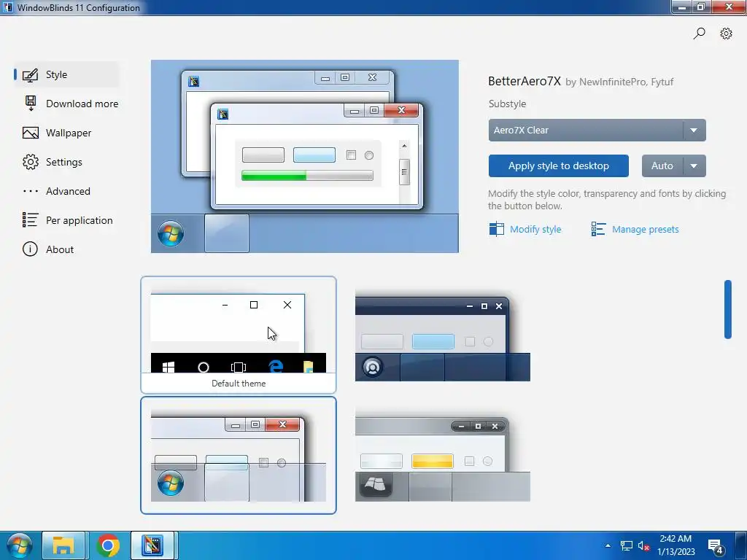The height and width of the screenshot is (560, 747).
Task: Click the network tray icon
Action: (626, 545)
